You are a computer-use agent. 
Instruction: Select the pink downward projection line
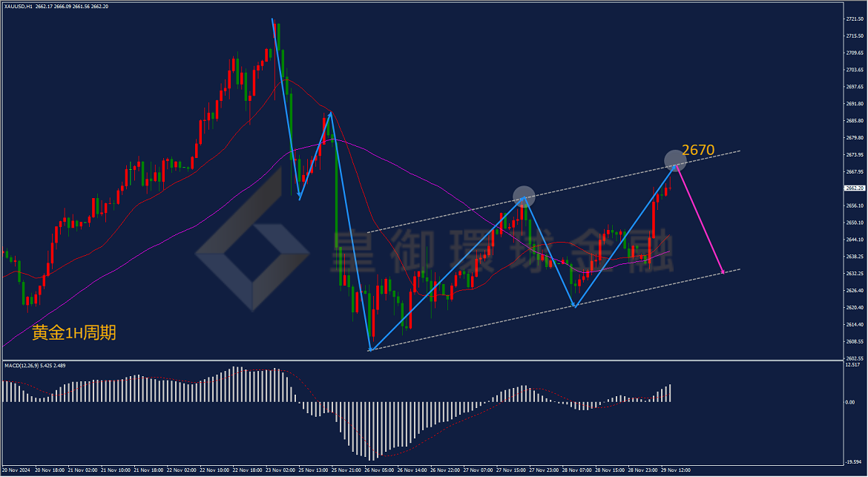coord(700,219)
